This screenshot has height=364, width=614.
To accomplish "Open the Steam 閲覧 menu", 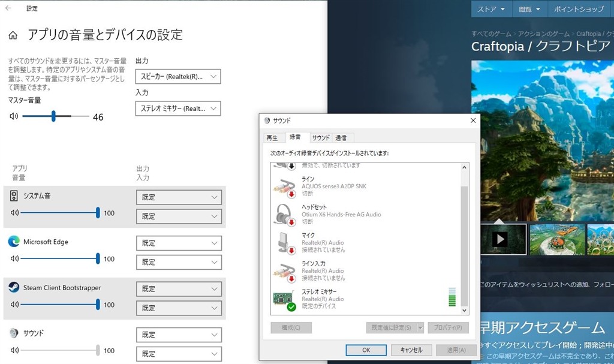I will coord(529,9).
